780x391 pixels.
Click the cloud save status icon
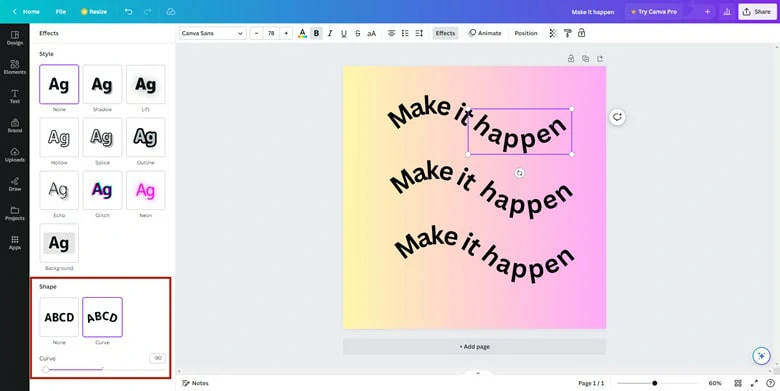(171, 11)
